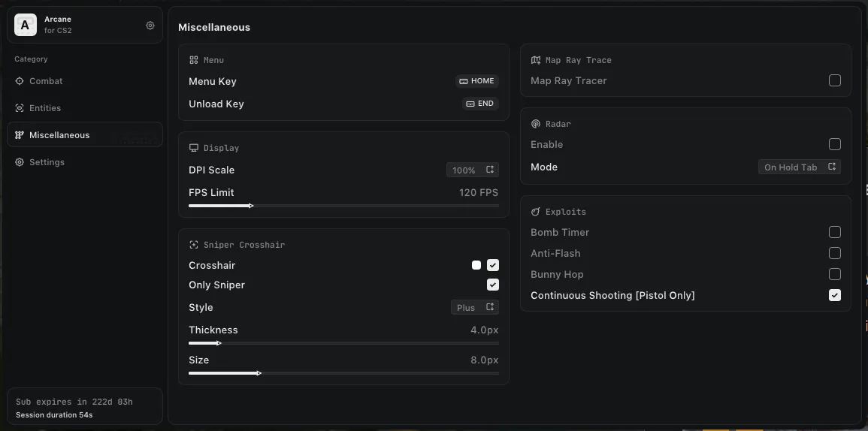This screenshot has height=431, width=868.
Task: Click the Radar section icon
Action: pos(536,124)
